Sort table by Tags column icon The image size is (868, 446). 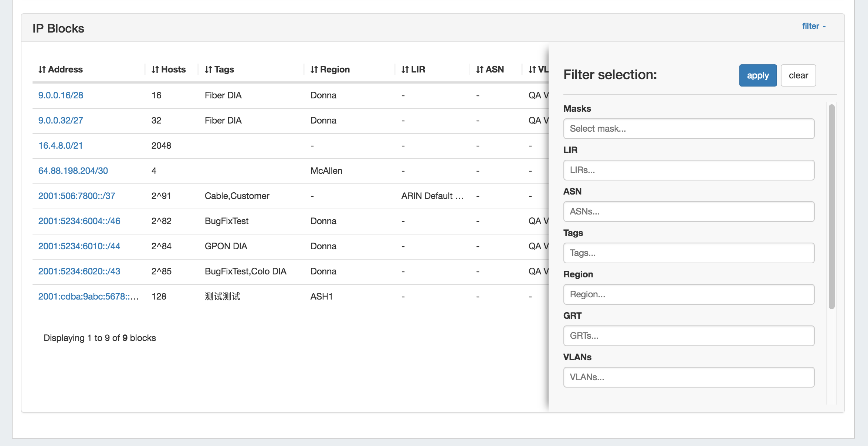pos(208,70)
